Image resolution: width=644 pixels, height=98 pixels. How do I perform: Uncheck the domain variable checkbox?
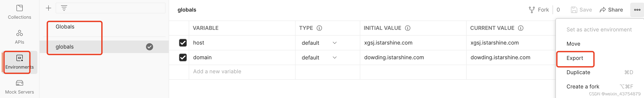pos(183,57)
